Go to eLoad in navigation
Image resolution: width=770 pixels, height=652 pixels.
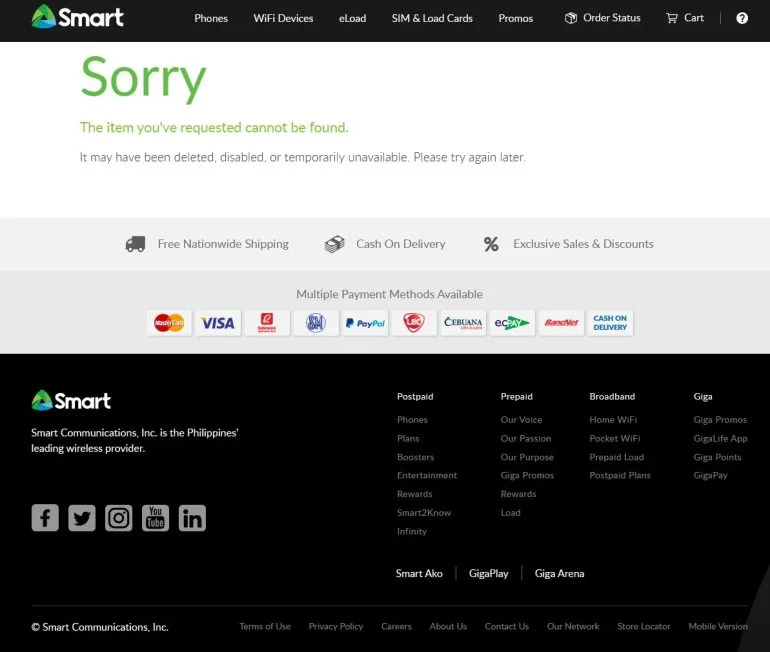point(352,18)
